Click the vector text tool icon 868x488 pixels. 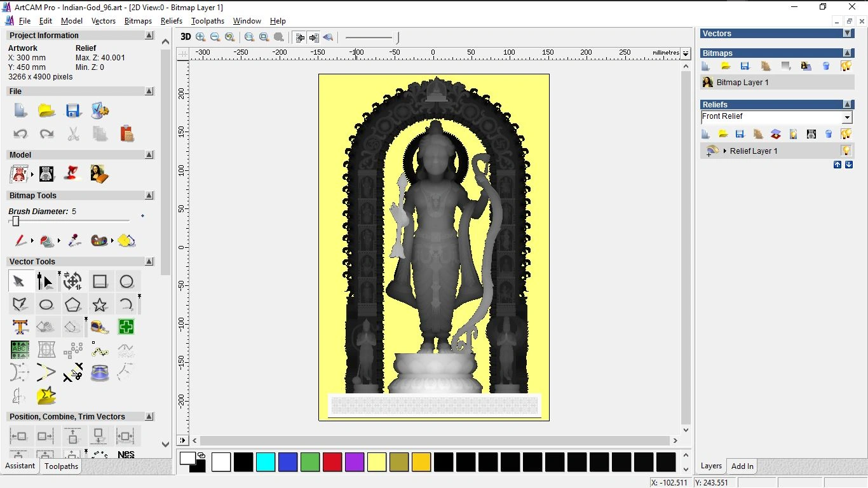pos(20,327)
